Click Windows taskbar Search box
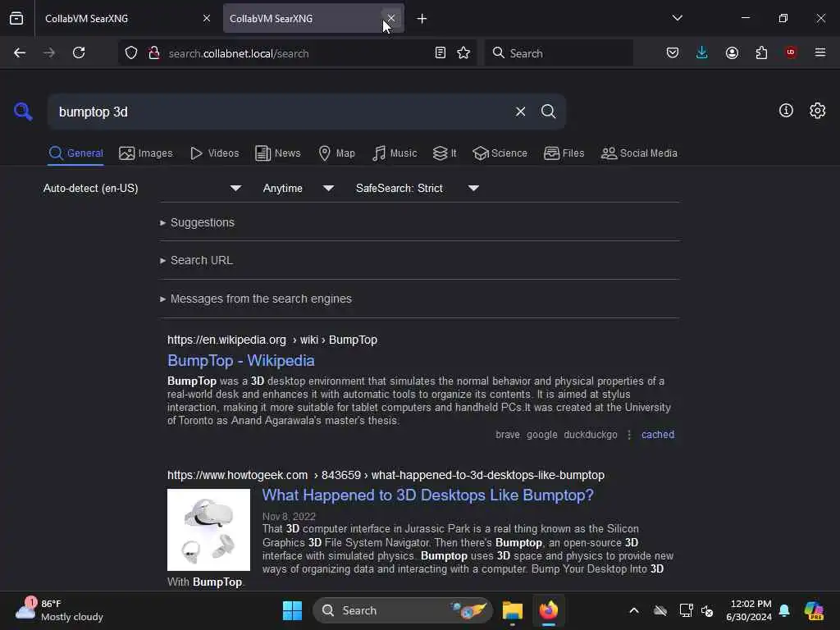The width and height of the screenshot is (840, 630). coord(402,610)
